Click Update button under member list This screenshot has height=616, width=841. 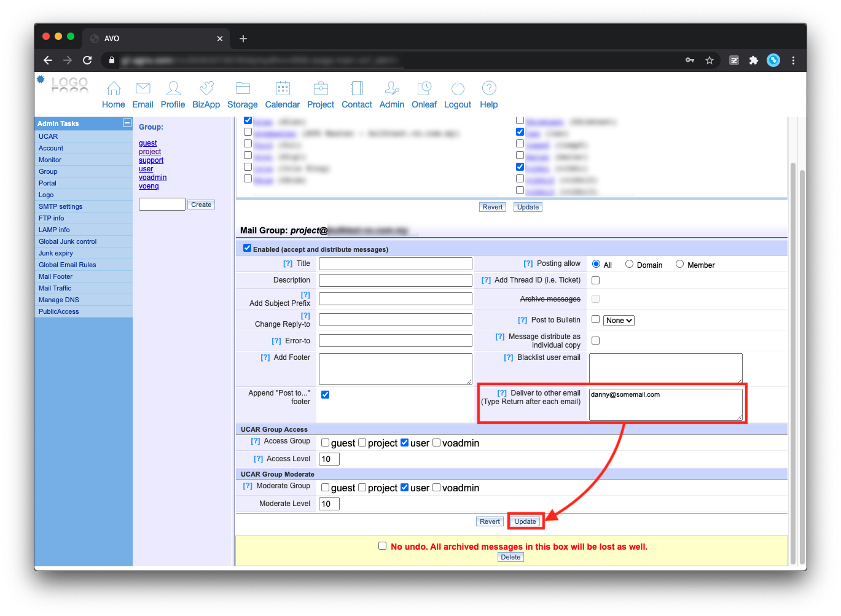point(528,207)
